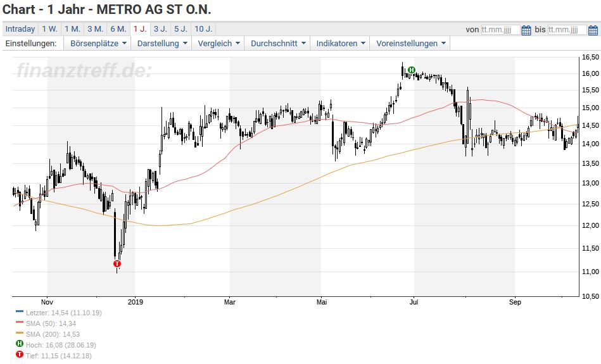Click the 'von' start date input field
601x364 pixels.
[x=500, y=30]
